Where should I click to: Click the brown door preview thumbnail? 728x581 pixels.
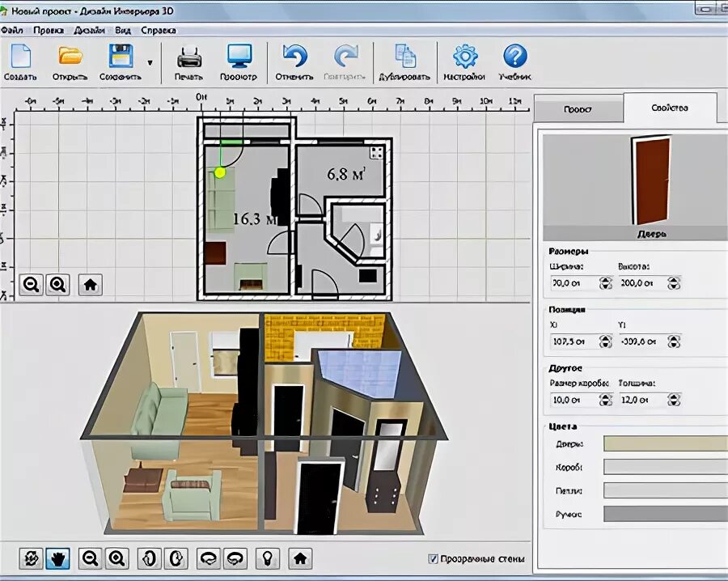coord(651,180)
